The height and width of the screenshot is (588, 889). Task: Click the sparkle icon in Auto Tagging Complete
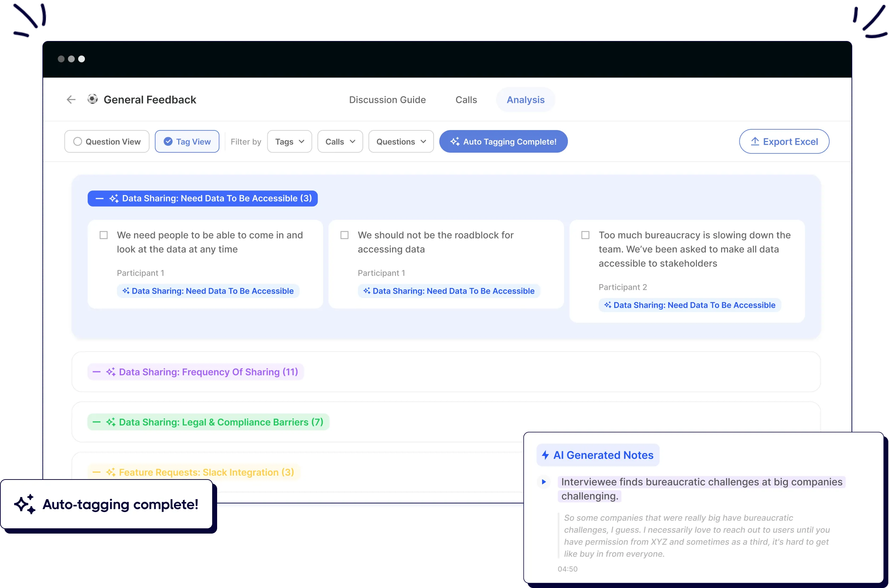pyautogui.click(x=455, y=141)
